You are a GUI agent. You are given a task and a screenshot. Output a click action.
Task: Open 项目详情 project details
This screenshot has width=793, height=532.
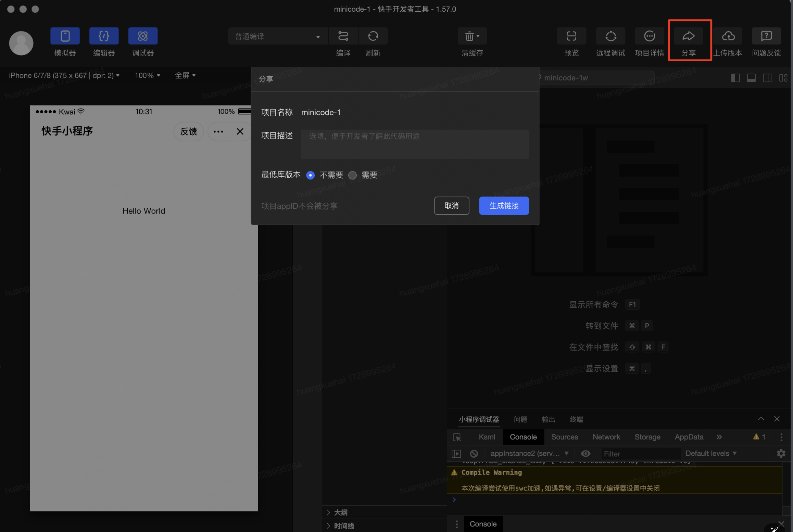[x=649, y=36]
